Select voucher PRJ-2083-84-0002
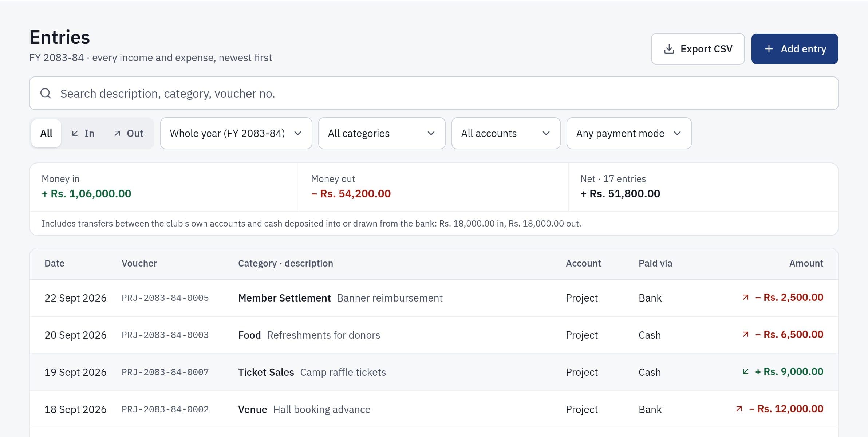This screenshot has height=437, width=868. (165, 409)
